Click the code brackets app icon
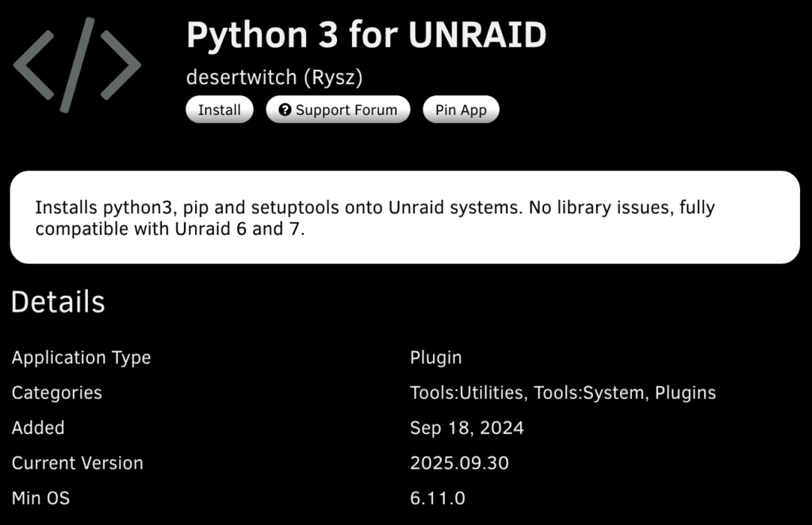812x525 pixels. tap(77, 64)
